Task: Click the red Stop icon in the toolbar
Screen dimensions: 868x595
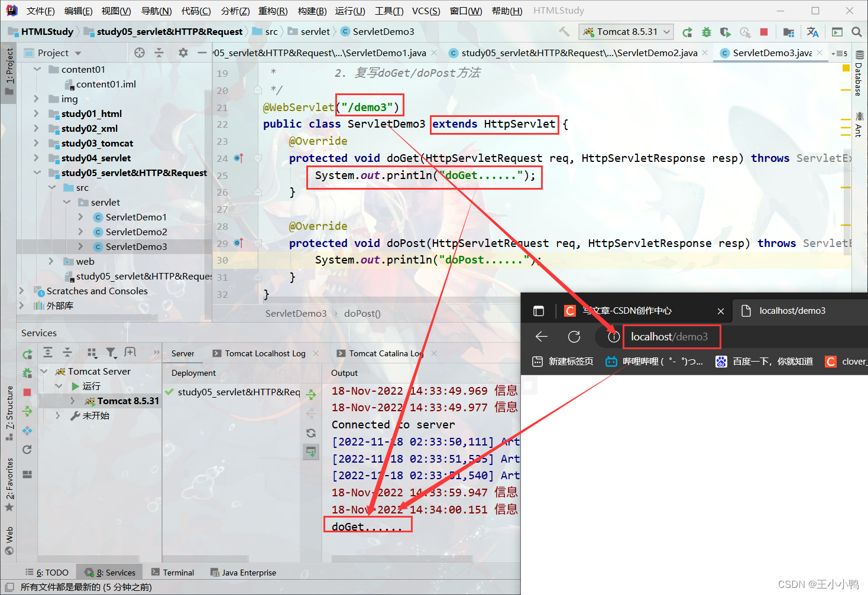Action: (763, 31)
